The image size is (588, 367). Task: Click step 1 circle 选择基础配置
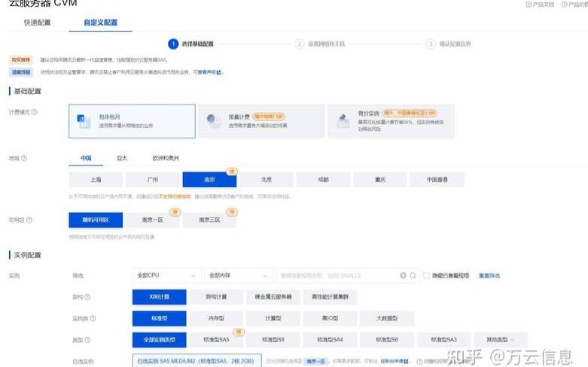pyautogui.click(x=173, y=44)
